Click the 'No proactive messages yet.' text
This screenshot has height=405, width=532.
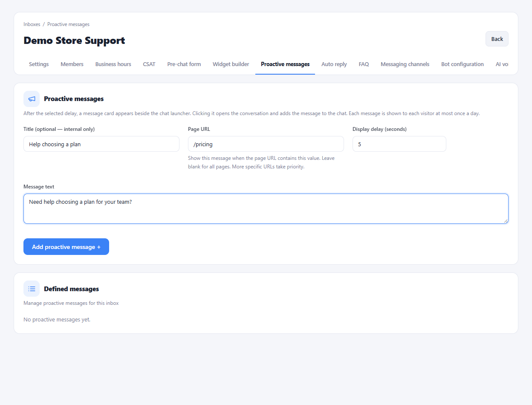point(57,320)
